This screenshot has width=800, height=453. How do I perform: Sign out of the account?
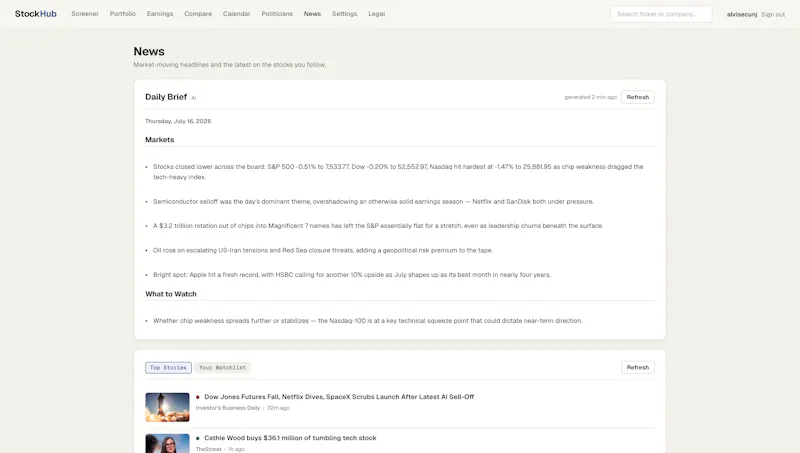click(773, 14)
